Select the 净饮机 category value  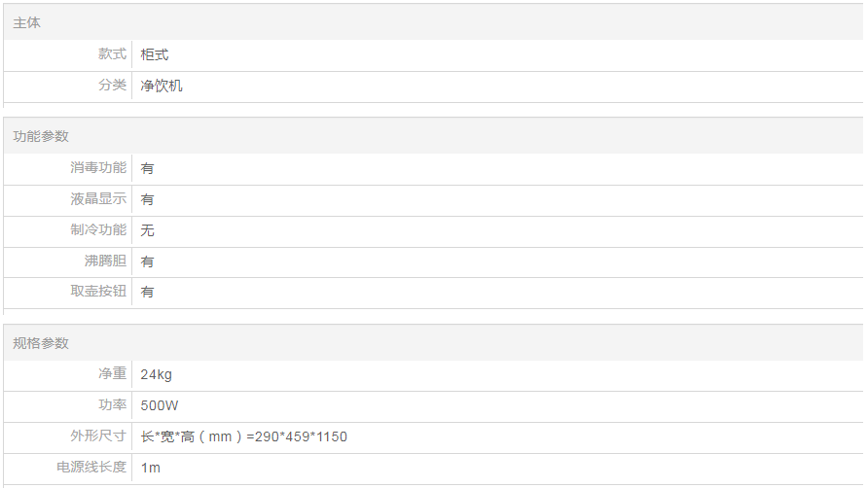tap(162, 86)
